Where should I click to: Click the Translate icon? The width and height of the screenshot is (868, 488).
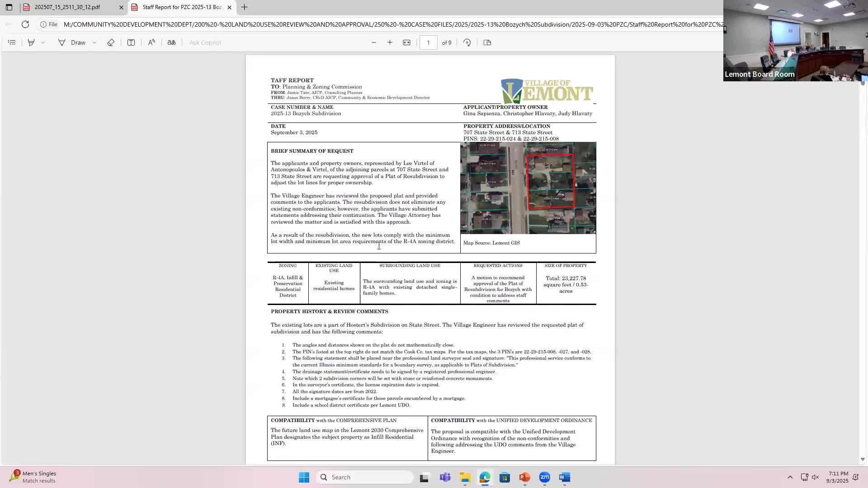pos(172,42)
